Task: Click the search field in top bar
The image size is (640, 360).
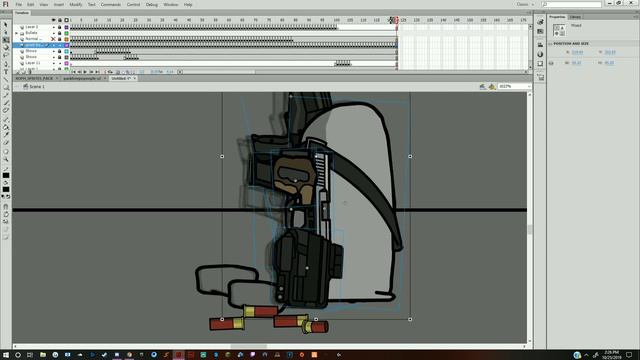Action: (571, 4)
